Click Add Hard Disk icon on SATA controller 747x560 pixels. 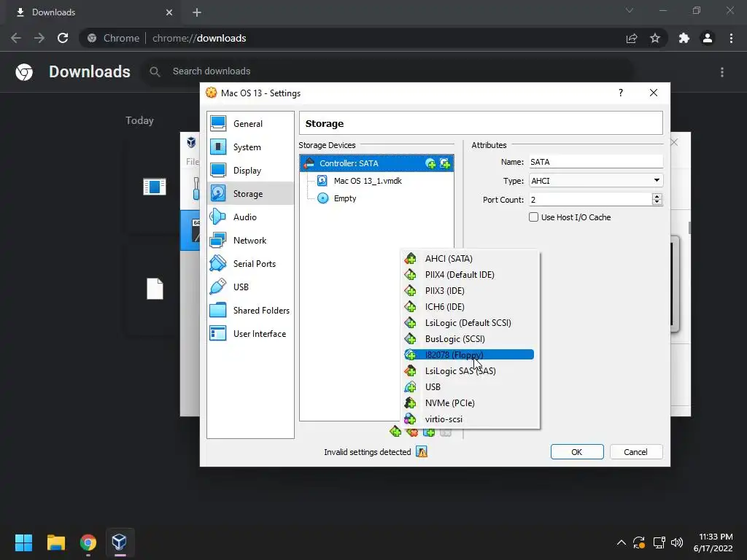(x=445, y=163)
